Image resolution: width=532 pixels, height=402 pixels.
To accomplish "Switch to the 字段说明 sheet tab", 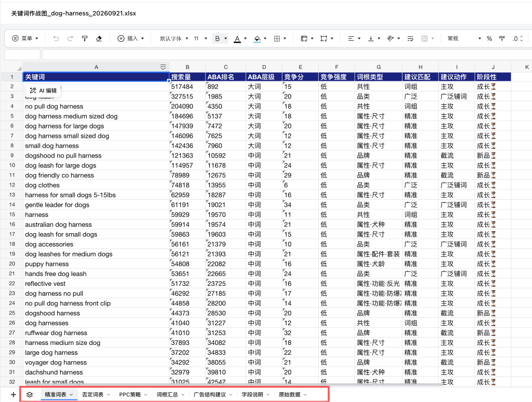I will pos(252,395).
